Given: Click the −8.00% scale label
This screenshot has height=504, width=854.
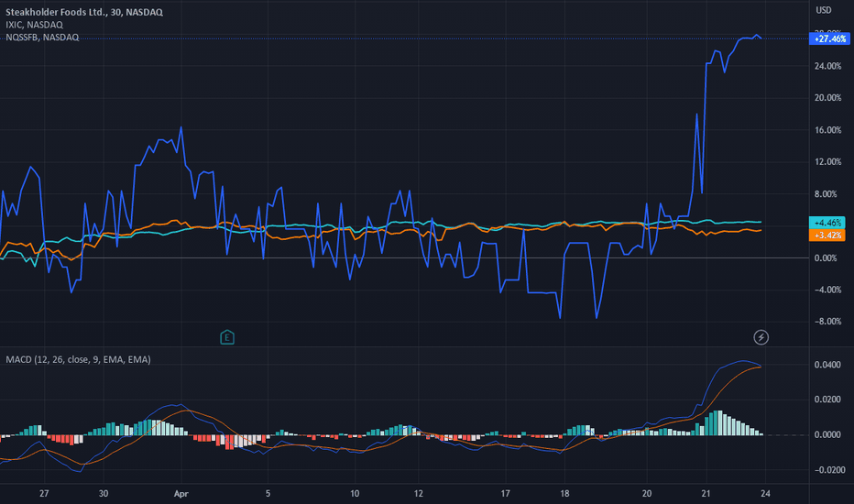Looking at the screenshot, I should pos(827,322).
